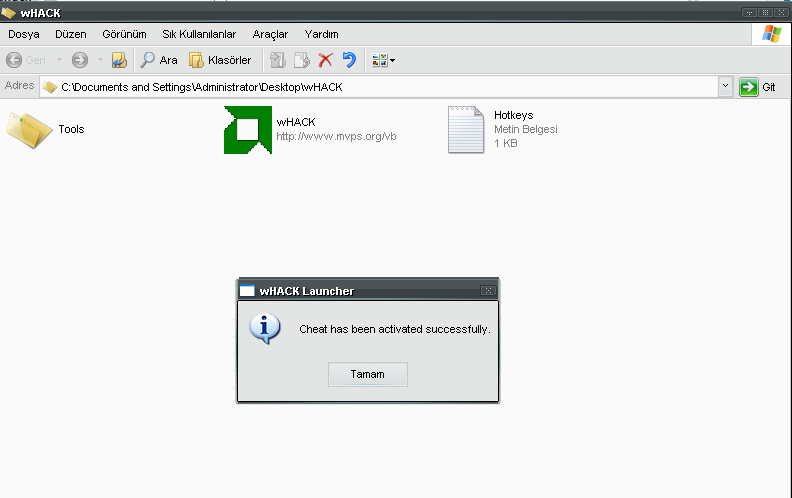Open the address bar dropdown
Viewport: 792px width, 498px height.
725,86
